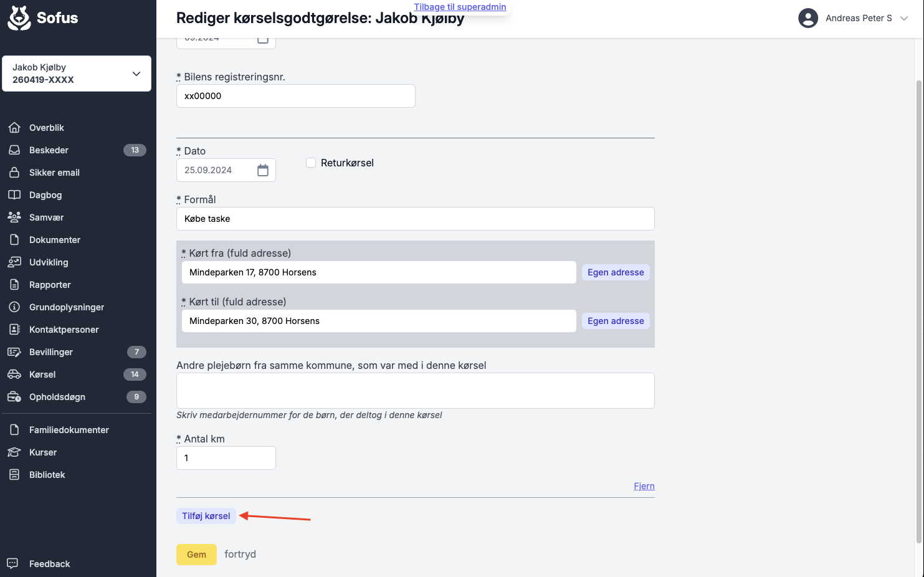Click into the Antal km field
The width and height of the screenshot is (924, 577).
coord(226,458)
